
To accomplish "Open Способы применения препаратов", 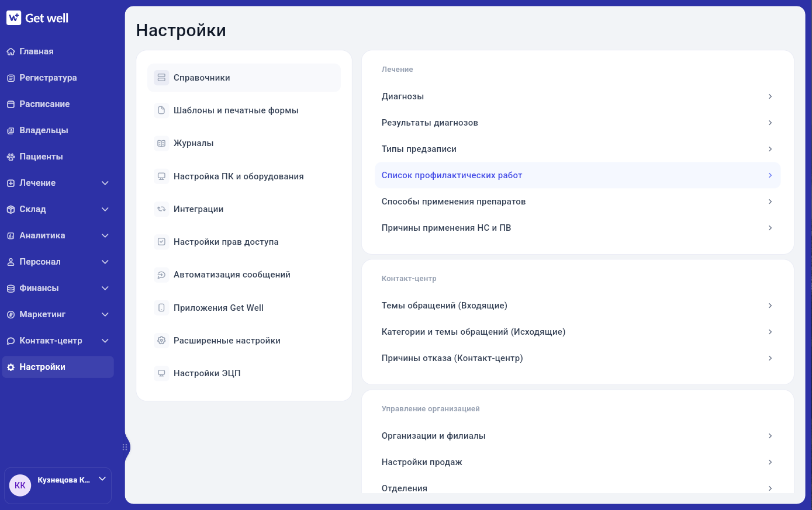I will coord(578,202).
